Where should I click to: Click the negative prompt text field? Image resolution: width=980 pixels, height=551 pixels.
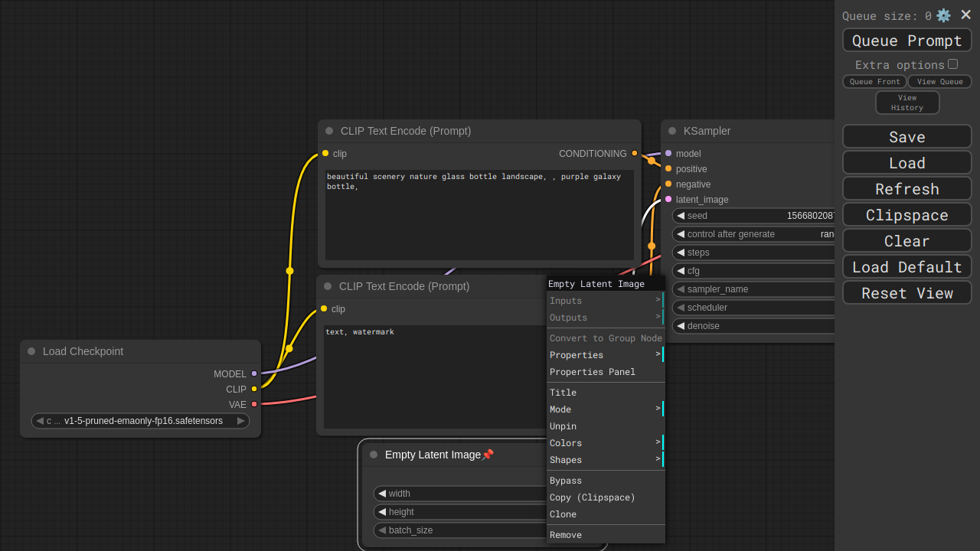point(433,377)
